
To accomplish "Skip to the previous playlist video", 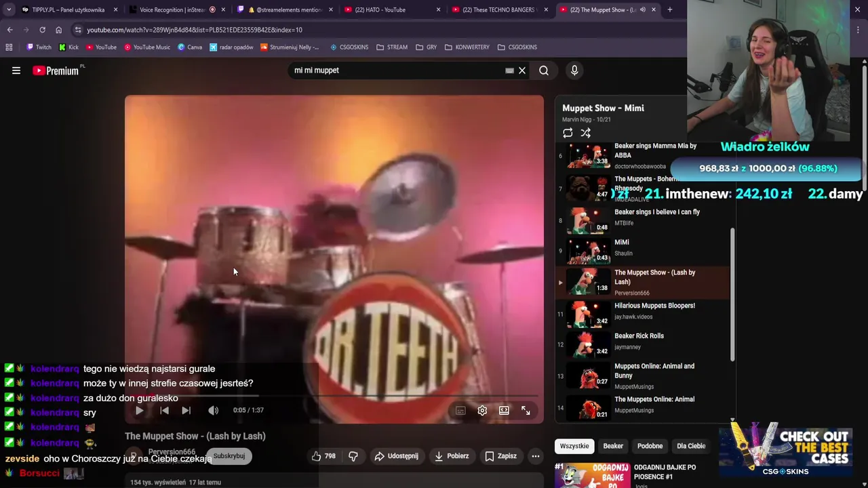I will (x=164, y=410).
